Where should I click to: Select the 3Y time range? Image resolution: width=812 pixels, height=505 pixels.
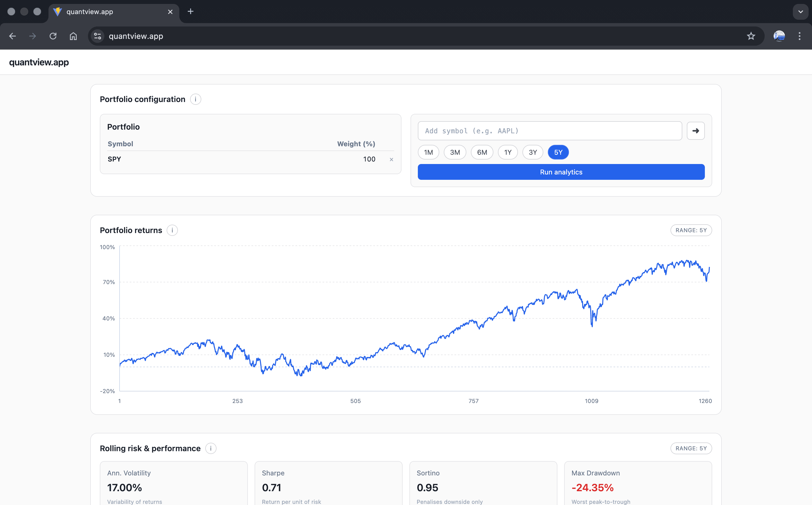click(x=533, y=152)
